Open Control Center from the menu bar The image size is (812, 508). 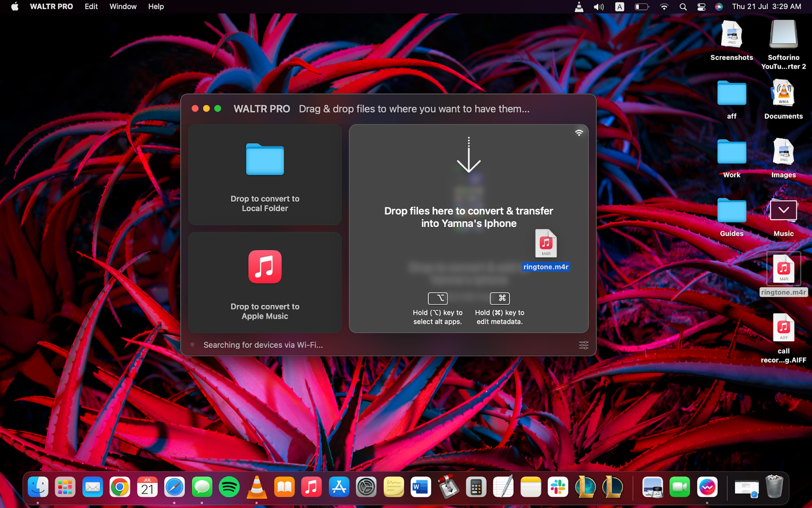coord(701,7)
